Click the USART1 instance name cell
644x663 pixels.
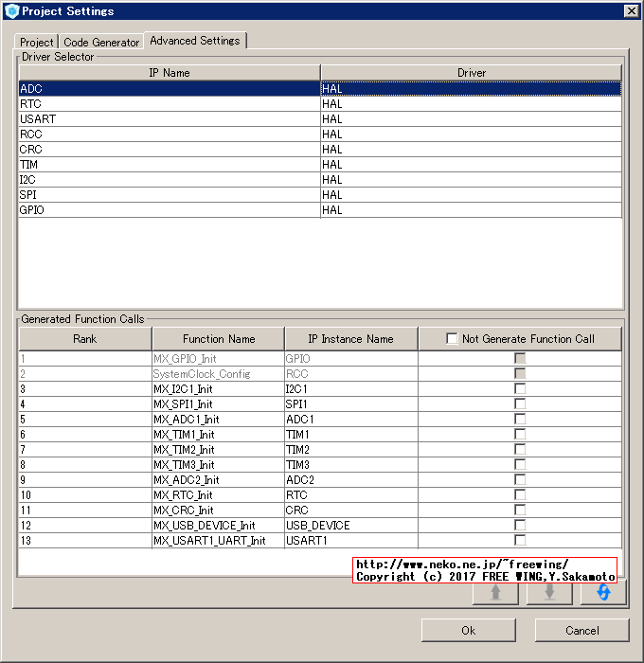[351, 541]
